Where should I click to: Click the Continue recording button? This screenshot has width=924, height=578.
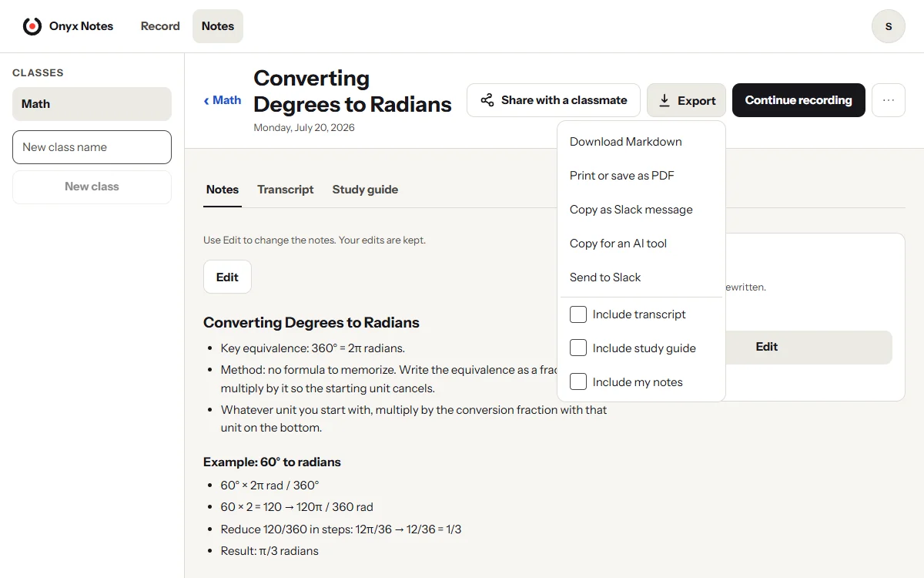pyautogui.click(x=798, y=100)
